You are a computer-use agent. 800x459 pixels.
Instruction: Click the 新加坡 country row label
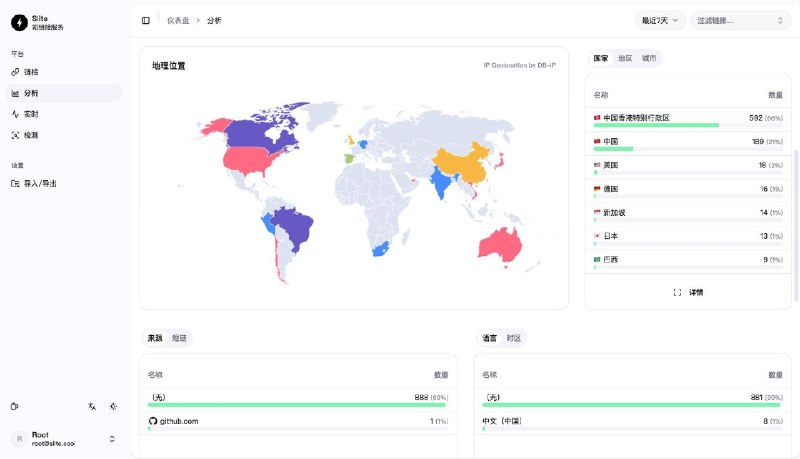coord(614,213)
